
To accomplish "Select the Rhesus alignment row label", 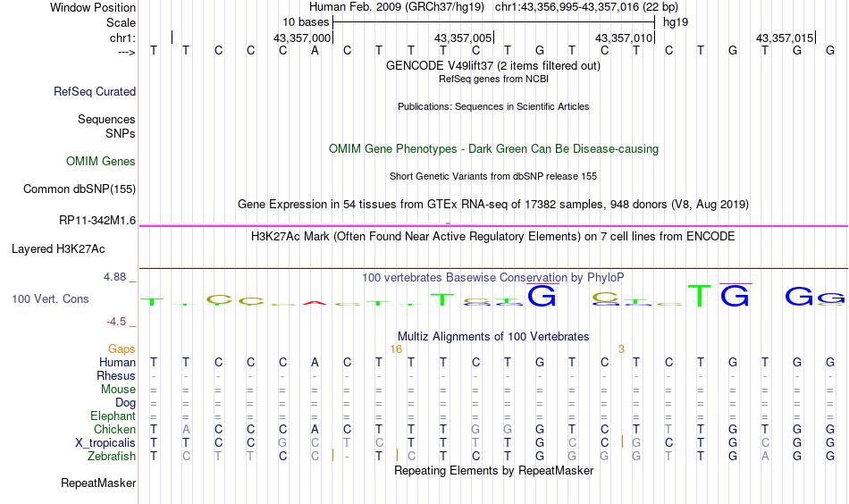I will (x=116, y=375).
